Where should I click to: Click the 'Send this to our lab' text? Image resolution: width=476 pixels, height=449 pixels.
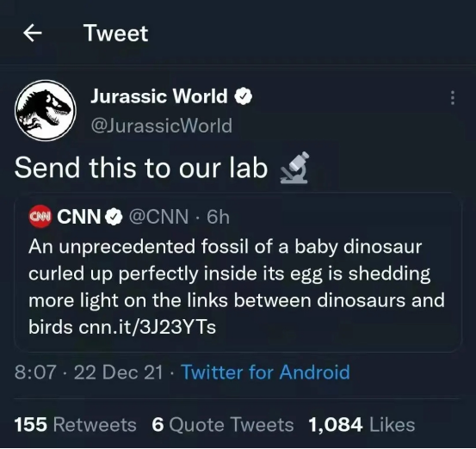141,168
